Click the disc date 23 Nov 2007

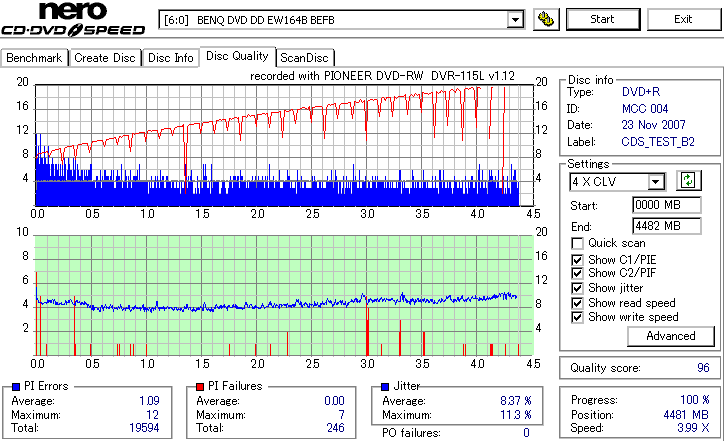pyautogui.click(x=653, y=125)
